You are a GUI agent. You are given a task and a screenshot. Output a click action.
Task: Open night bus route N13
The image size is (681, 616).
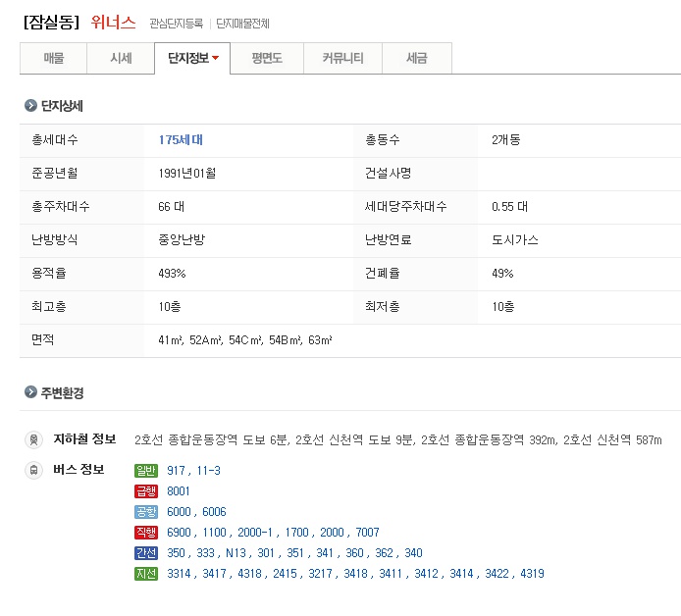coord(236,552)
